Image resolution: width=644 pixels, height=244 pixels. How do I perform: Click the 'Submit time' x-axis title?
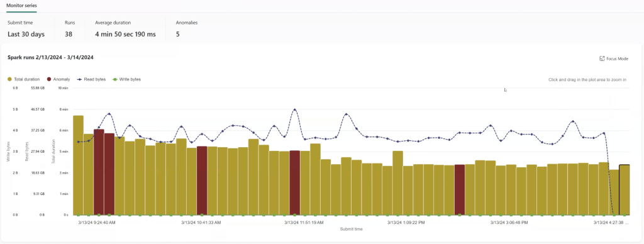point(351,229)
